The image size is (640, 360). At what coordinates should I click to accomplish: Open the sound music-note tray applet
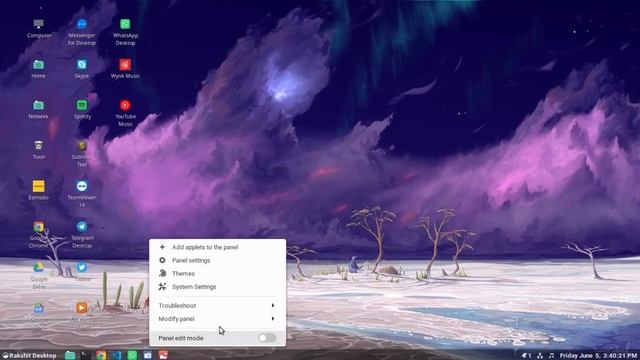[551, 356]
